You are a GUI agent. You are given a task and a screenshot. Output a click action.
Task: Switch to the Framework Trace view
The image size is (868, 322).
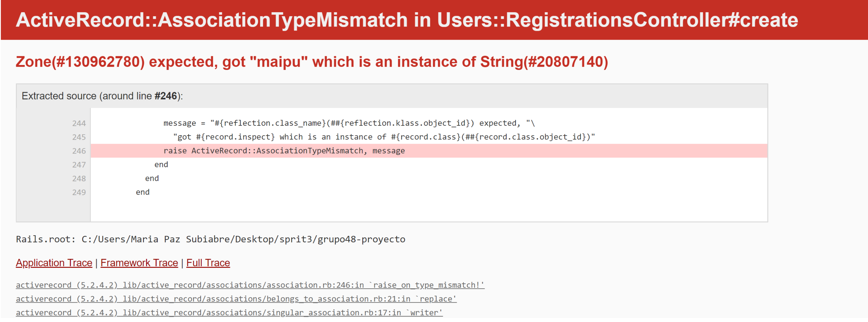click(x=139, y=263)
